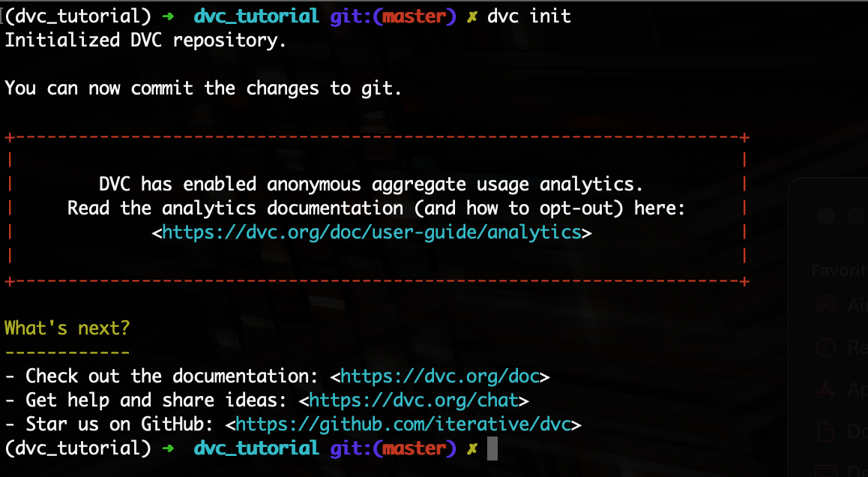Open the dvc.org/doc documentation link
This screenshot has width=868, height=477.
(x=440, y=376)
